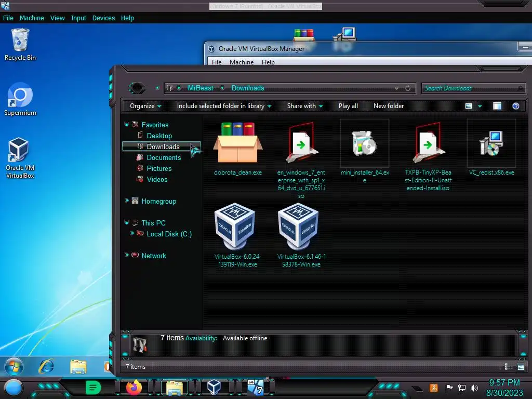532x399 pixels.
Task: Open File menu in VirtualBox Manager
Action: (217, 62)
